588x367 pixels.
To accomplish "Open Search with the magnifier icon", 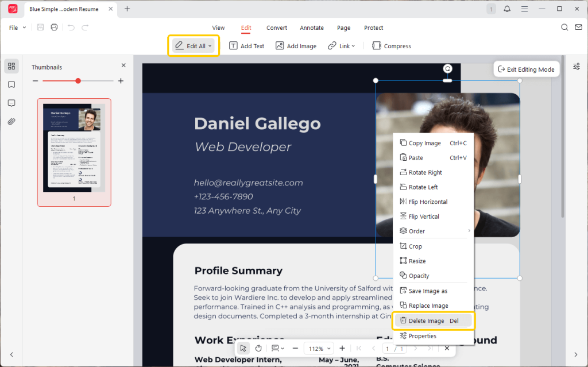I will pyautogui.click(x=564, y=27).
